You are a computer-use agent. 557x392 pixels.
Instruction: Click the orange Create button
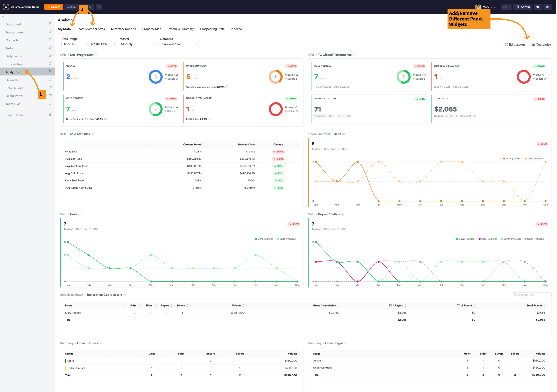pos(53,7)
